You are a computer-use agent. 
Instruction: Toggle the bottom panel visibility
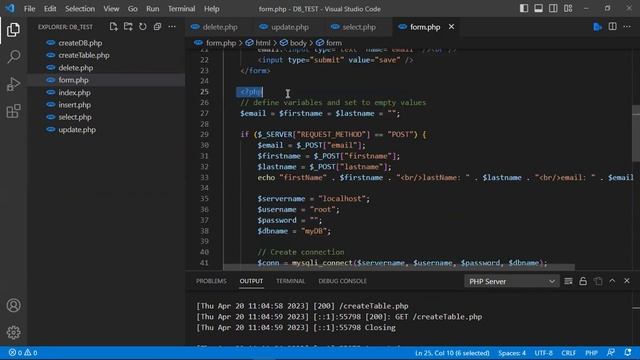(x=539, y=9)
